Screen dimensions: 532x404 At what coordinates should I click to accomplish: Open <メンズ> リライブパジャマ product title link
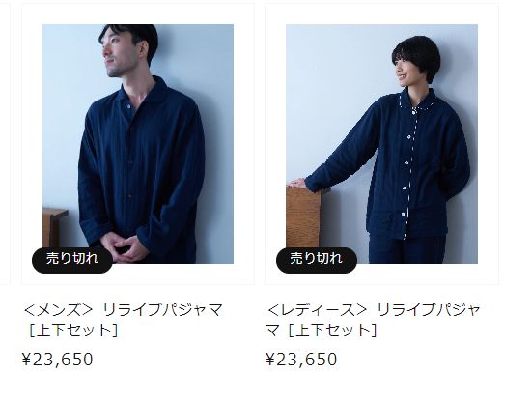pos(124,320)
